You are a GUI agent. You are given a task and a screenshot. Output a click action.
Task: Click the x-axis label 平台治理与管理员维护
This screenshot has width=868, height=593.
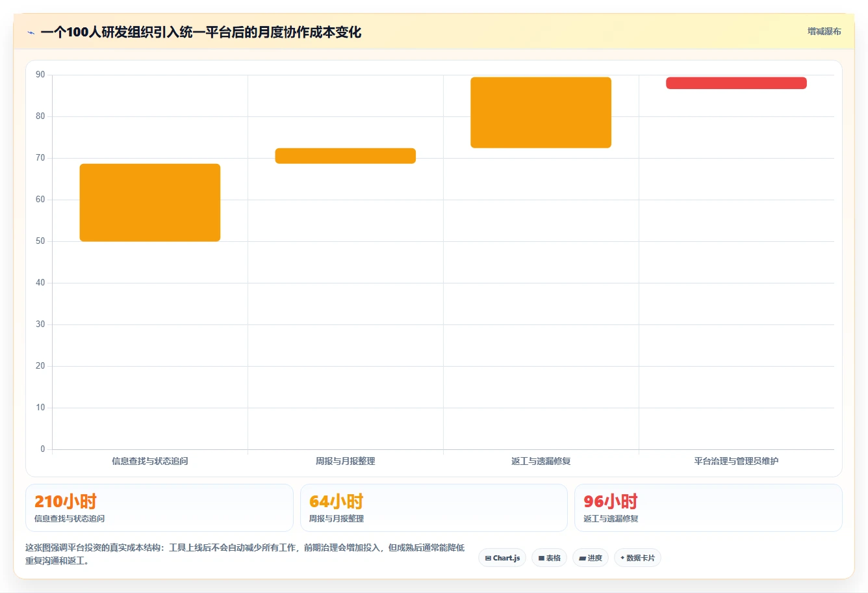[736, 461]
